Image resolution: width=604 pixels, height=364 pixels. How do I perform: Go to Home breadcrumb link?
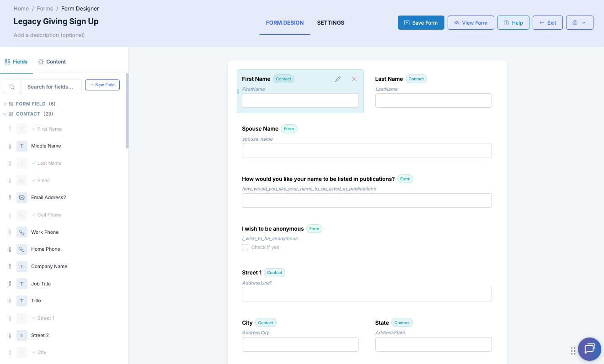pyautogui.click(x=21, y=9)
